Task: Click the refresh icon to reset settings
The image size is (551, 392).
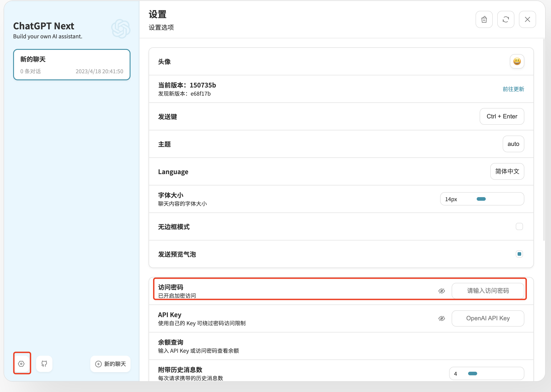Action: (506, 19)
